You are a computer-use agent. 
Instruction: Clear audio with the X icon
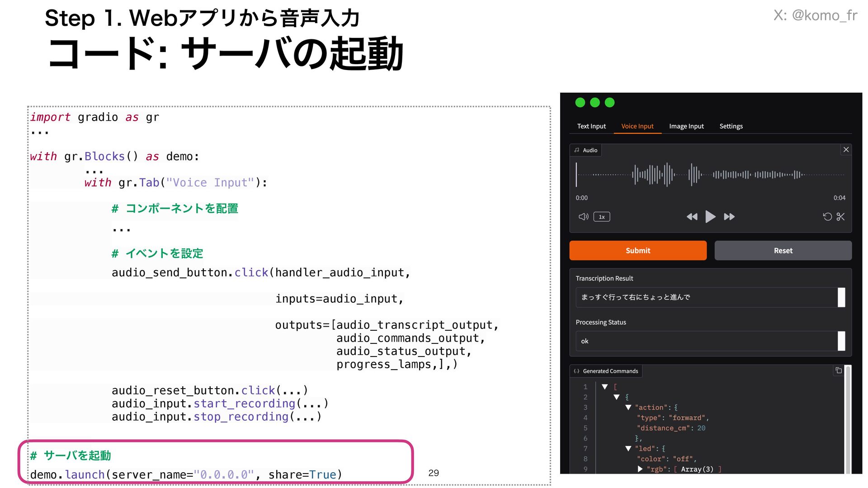[846, 150]
